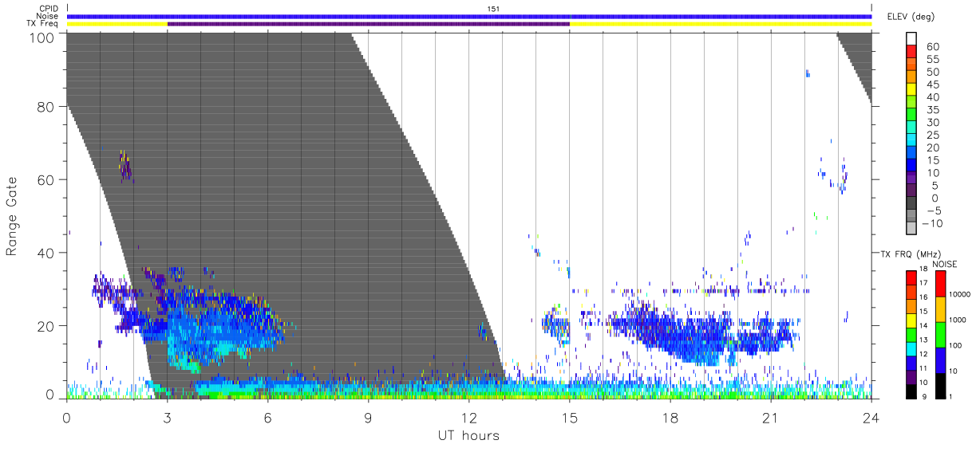The width and height of the screenshot is (980, 452).
Task: Click ELEV colorbar label '35'
Action: point(932,110)
